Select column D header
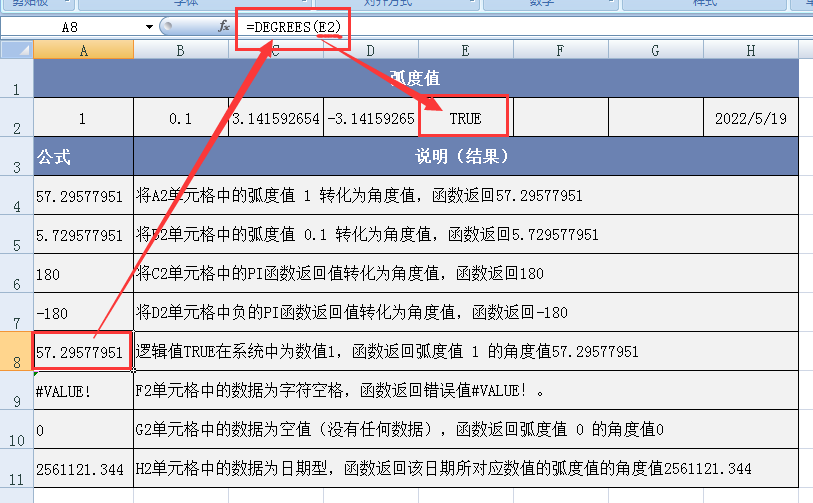The image size is (813, 503). [x=370, y=50]
